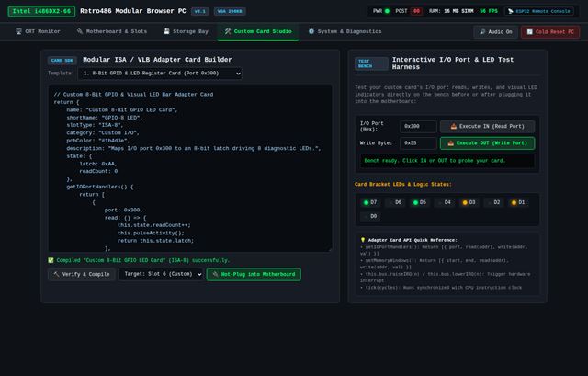Click the tick(cycles) reference line

point(441,288)
